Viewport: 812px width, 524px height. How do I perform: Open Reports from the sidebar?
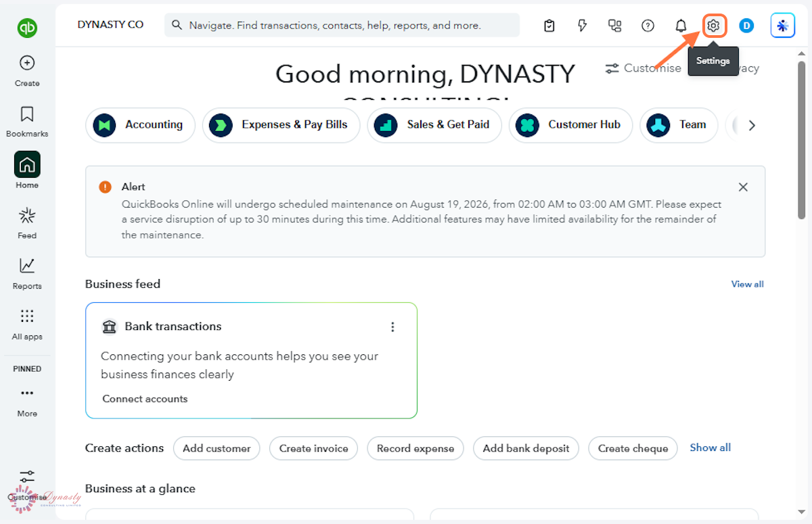click(x=27, y=274)
